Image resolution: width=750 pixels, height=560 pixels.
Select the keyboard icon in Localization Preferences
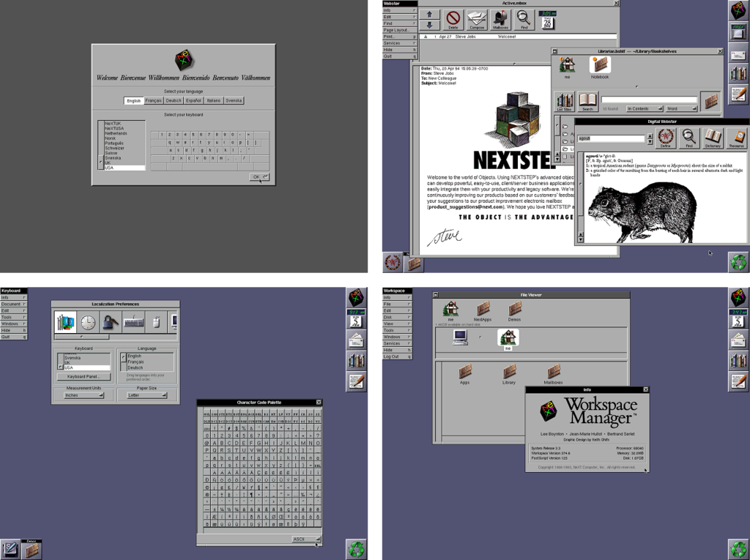pyautogui.click(x=133, y=322)
